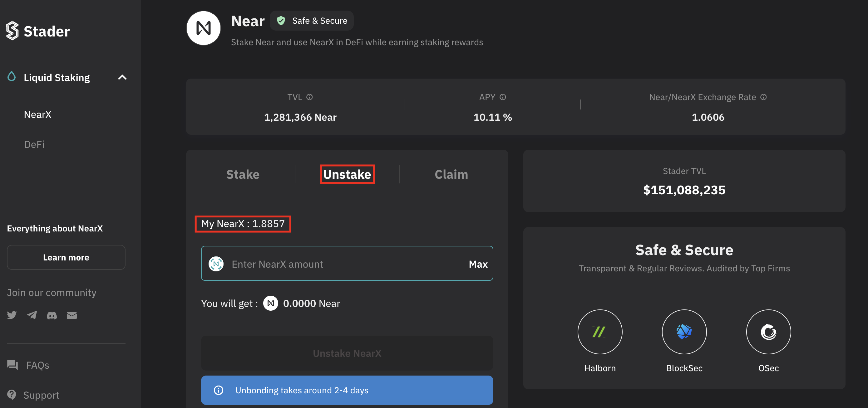This screenshot has width=868, height=408.
Task: Click the Liquid Staking droplet icon
Action: click(x=12, y=76)
